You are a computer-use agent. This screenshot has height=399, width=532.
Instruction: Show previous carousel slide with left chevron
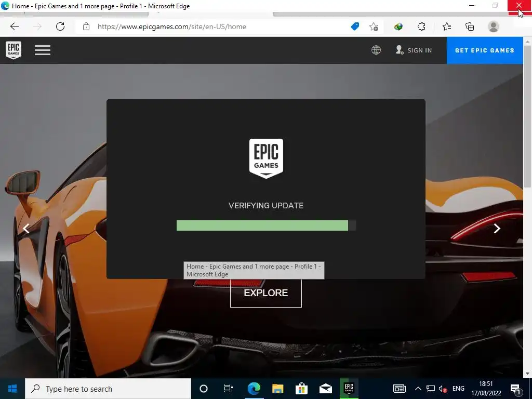[26, 229]
